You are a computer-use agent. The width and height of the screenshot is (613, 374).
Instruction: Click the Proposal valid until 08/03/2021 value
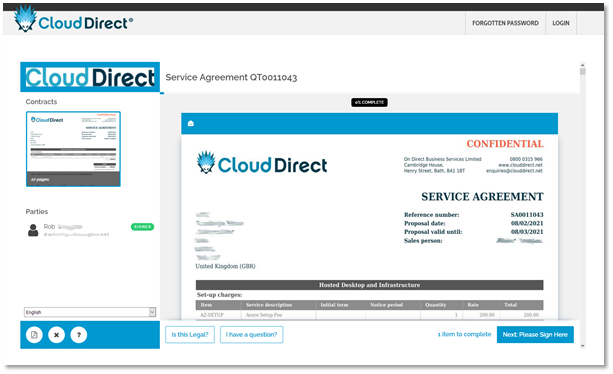click(x=527, y=232)
